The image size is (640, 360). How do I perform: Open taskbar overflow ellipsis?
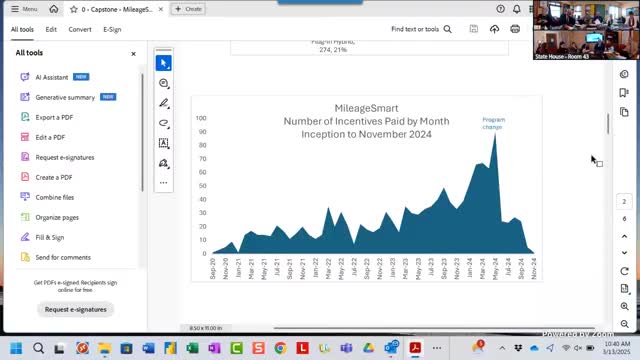pyautogui.click(x=437, y=348)
